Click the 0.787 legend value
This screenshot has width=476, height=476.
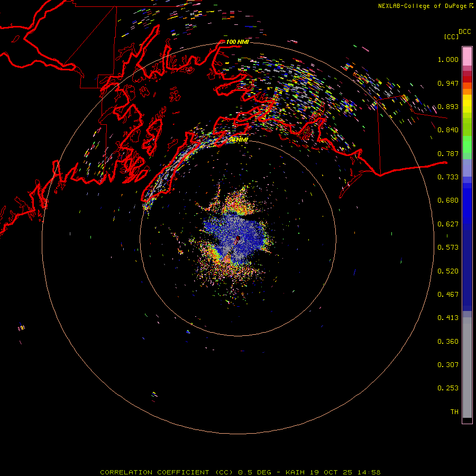(x=448, y=153)
